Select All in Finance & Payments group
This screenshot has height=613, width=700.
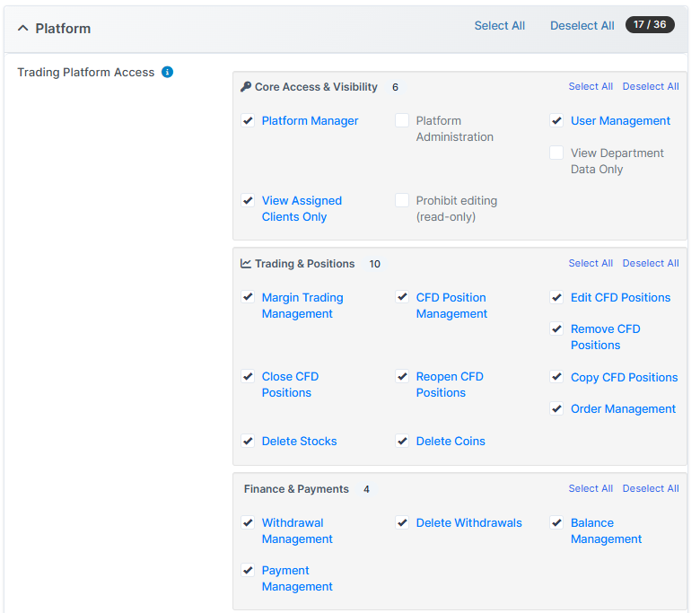click(x=591, y=488)
